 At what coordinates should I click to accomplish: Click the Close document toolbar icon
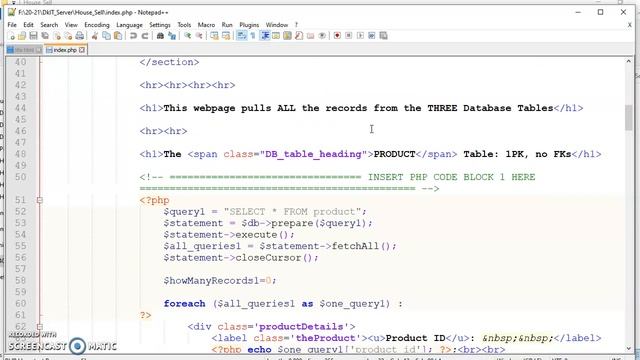click(x=57, y=36)
